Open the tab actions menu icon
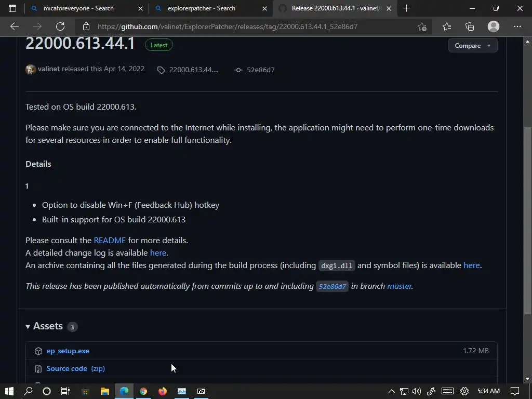This screenshot has width=532, height=399. pos(12,8)
